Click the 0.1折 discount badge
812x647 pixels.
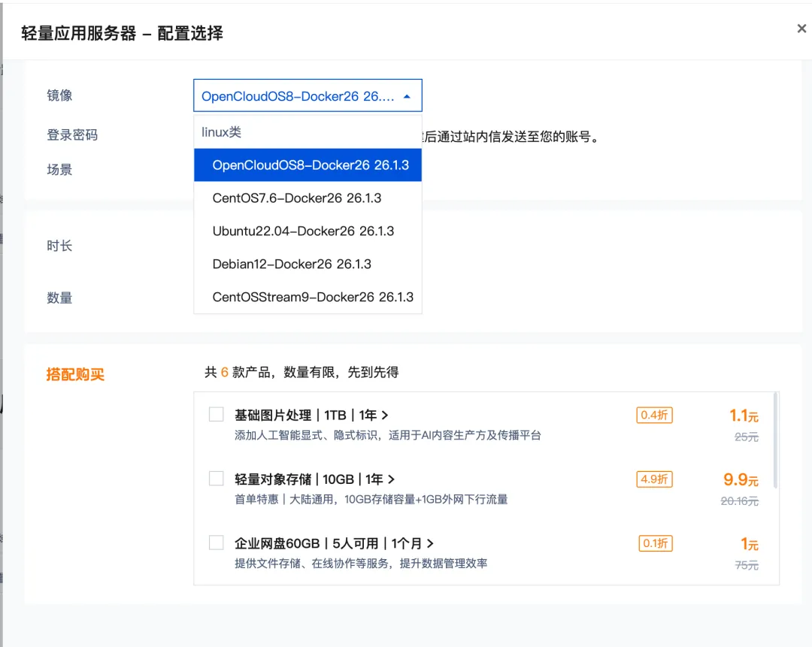(x=655, y=543)
